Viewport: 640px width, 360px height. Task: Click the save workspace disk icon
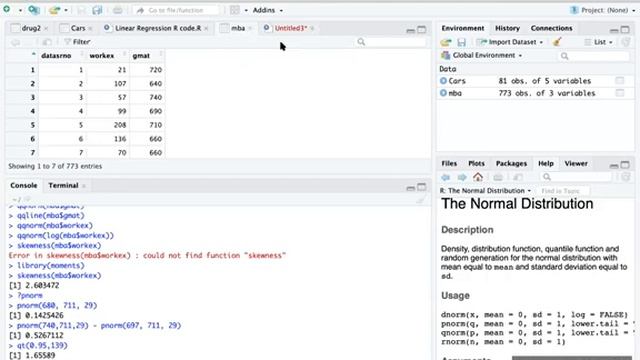click(x=462, y=42)
